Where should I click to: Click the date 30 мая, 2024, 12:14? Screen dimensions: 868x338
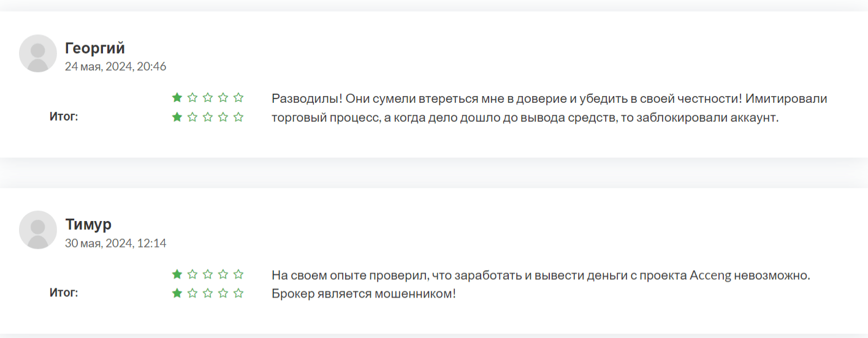click(x=116, y=243)
